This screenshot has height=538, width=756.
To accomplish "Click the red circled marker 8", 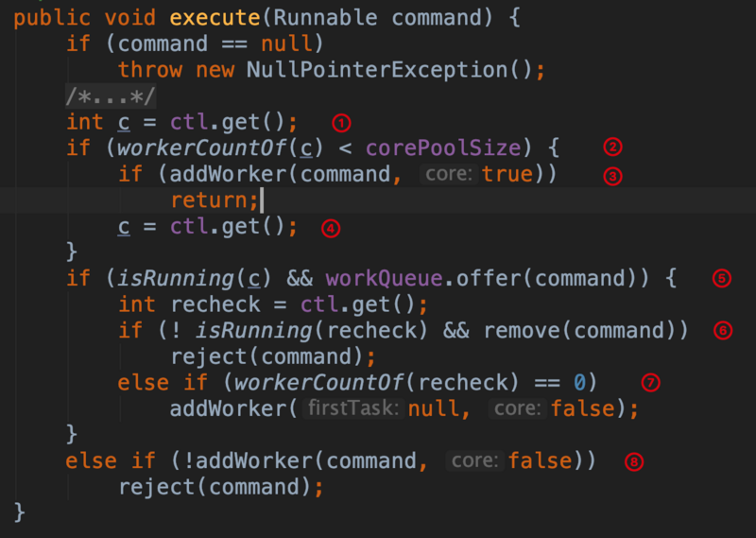I will click(x=632, y=462).
